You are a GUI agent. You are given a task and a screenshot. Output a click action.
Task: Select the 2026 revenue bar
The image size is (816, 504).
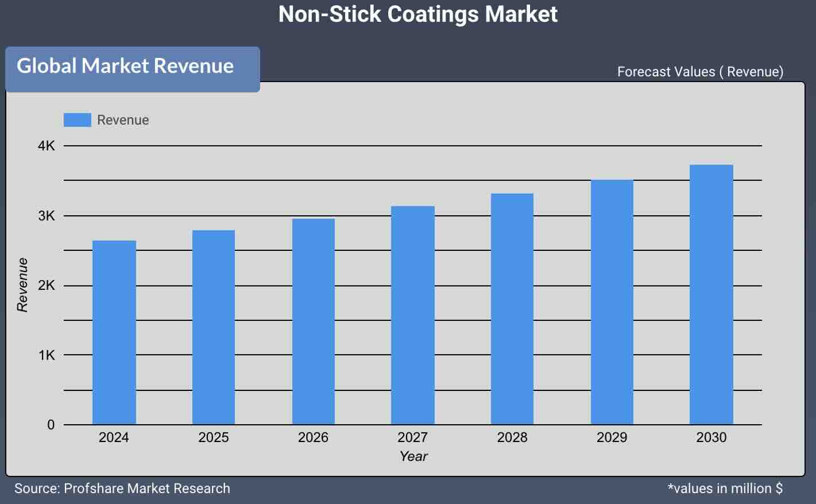point(314,321)
